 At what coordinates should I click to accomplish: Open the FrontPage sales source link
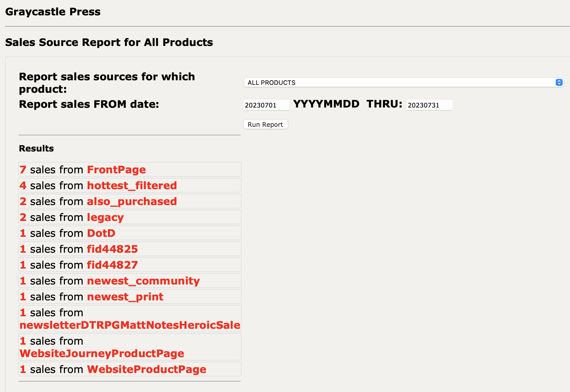(116, 170)
